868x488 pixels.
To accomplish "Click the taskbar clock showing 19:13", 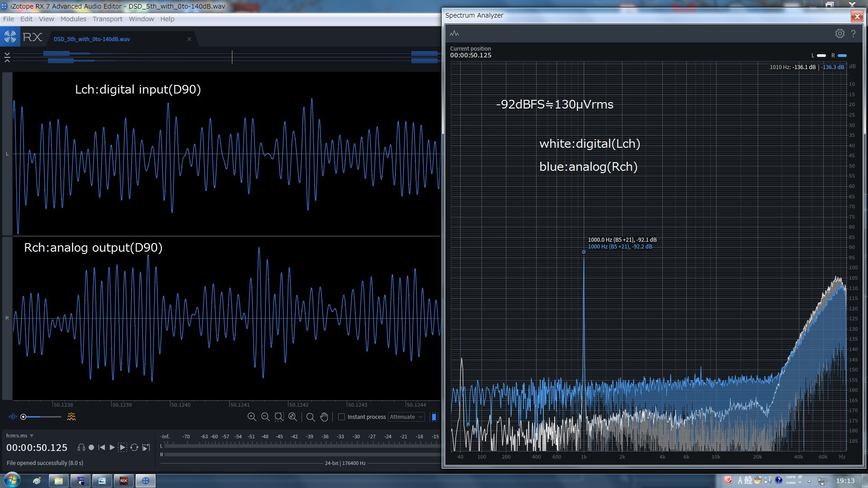I will tap(845, 481).
